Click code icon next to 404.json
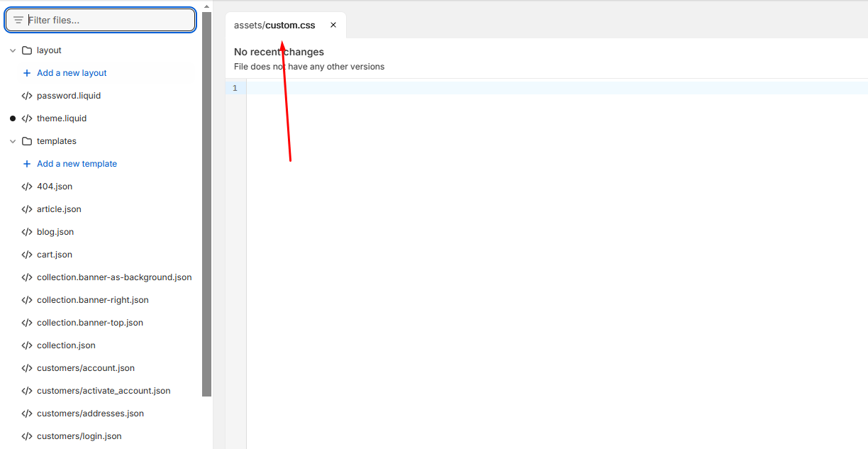 [27, 187]
